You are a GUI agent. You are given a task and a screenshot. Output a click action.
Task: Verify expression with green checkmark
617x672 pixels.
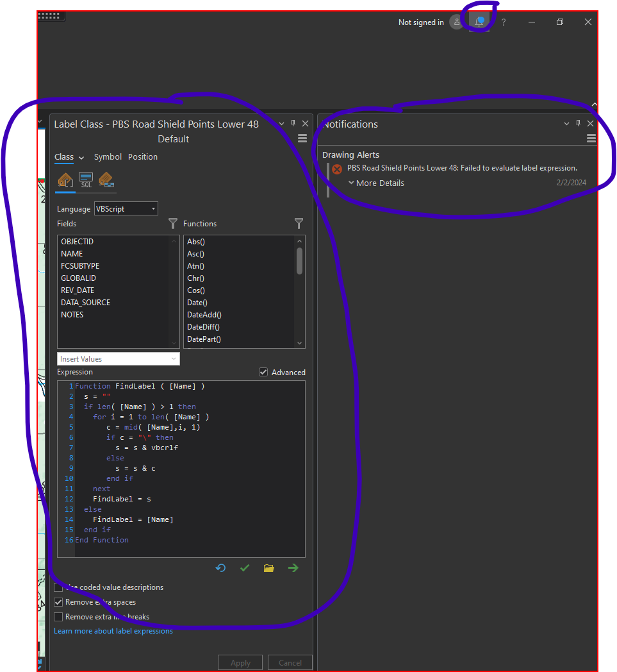tap(245, 568)
